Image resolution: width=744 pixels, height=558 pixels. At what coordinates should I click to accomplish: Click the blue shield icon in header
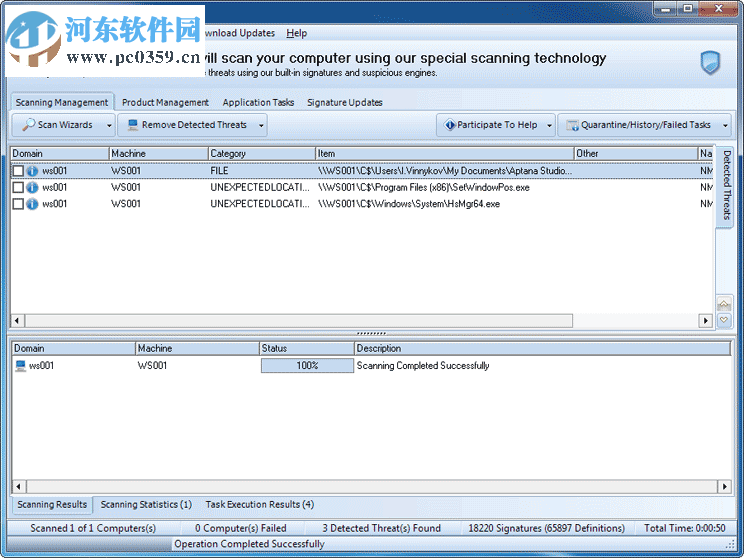coord(710,63)
